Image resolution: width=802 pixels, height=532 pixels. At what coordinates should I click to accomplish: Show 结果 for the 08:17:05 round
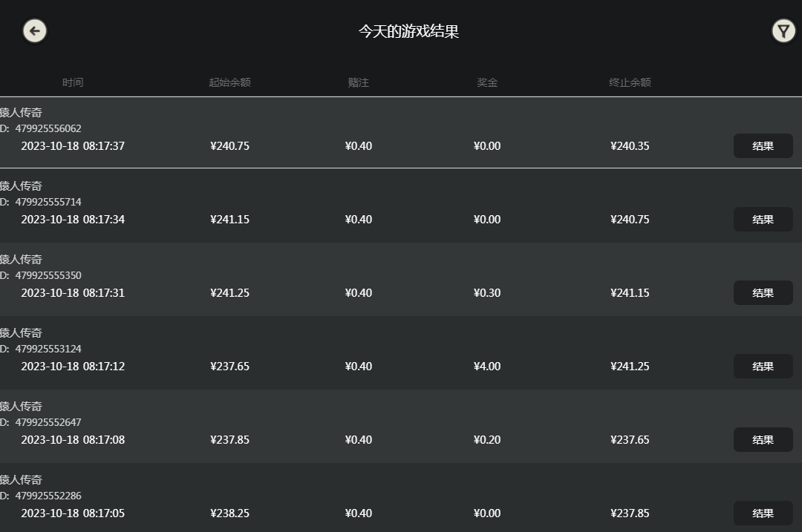tap(763, 513)
